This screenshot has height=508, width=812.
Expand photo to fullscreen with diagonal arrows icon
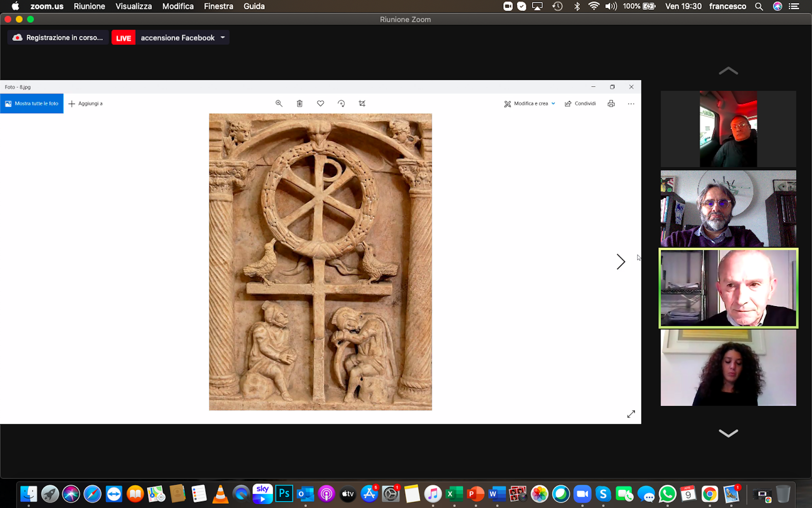pyautogui.click(x=631, y=414)
